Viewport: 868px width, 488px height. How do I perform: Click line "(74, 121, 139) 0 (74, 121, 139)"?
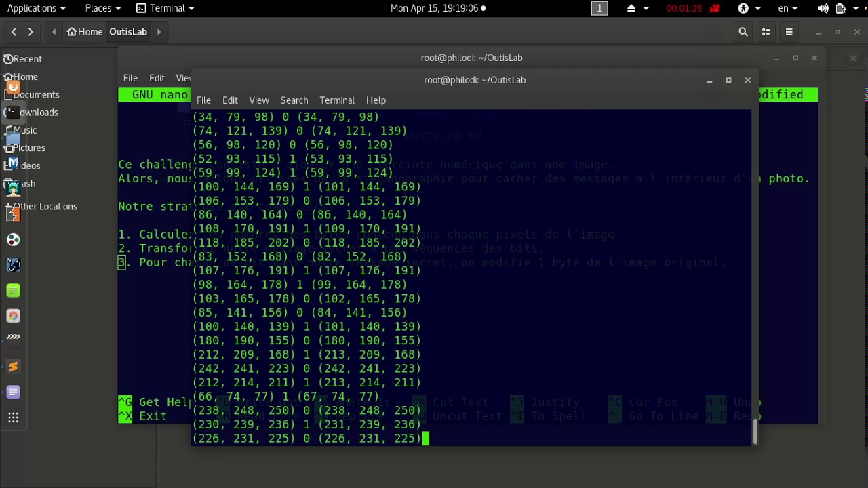tap(300, 131)
